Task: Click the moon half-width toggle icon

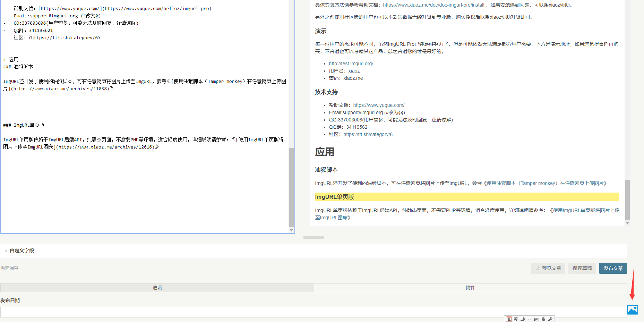Action: coord(523,319)
